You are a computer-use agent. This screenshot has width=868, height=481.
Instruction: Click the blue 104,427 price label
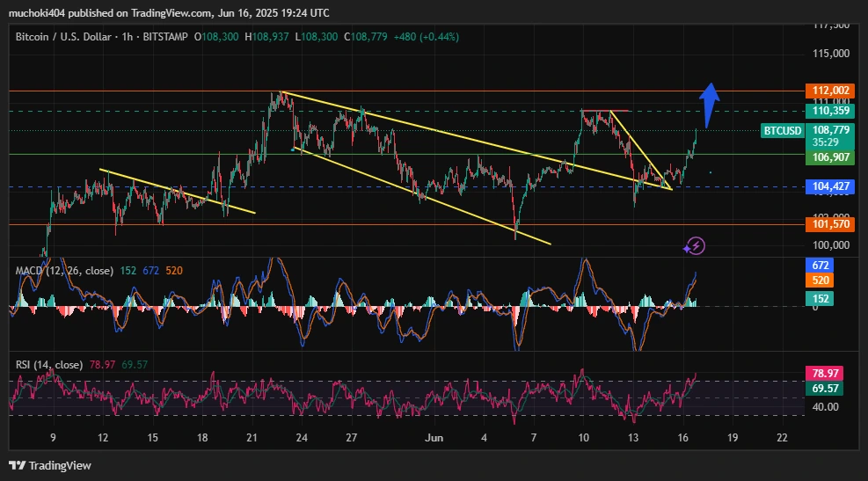point(829,186)
